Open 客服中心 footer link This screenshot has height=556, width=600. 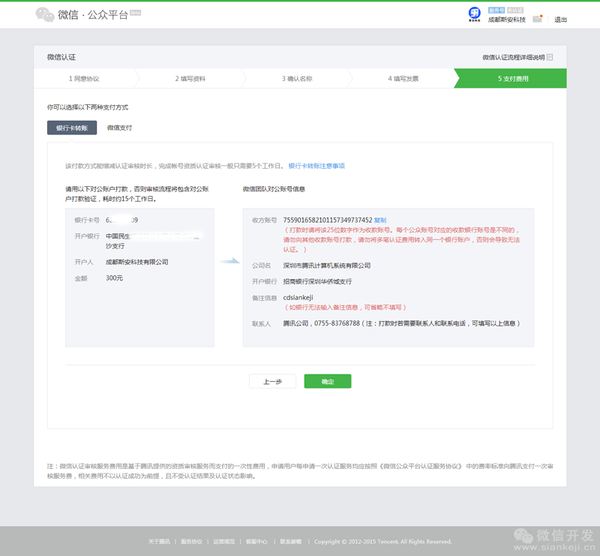(x=257, y=541)
